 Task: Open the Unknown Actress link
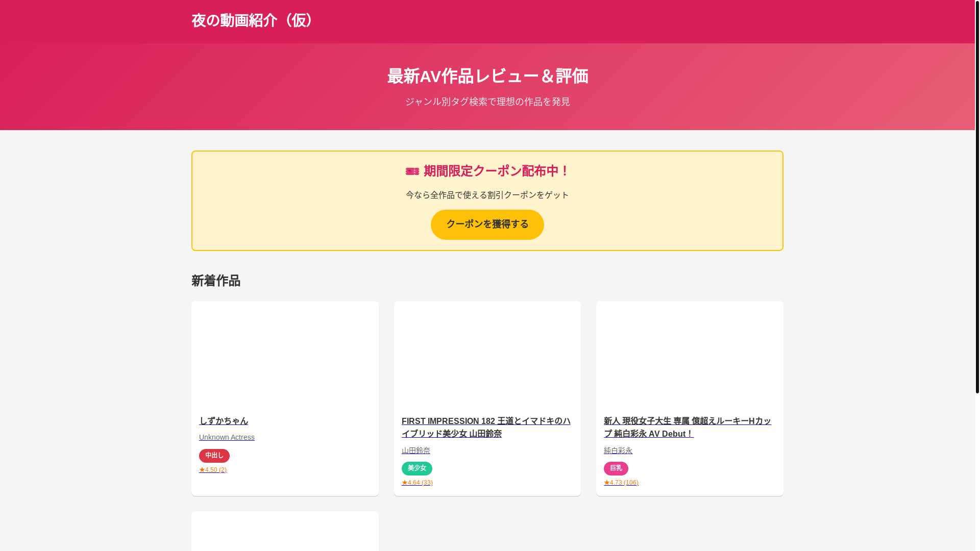[x=227, y=437]
